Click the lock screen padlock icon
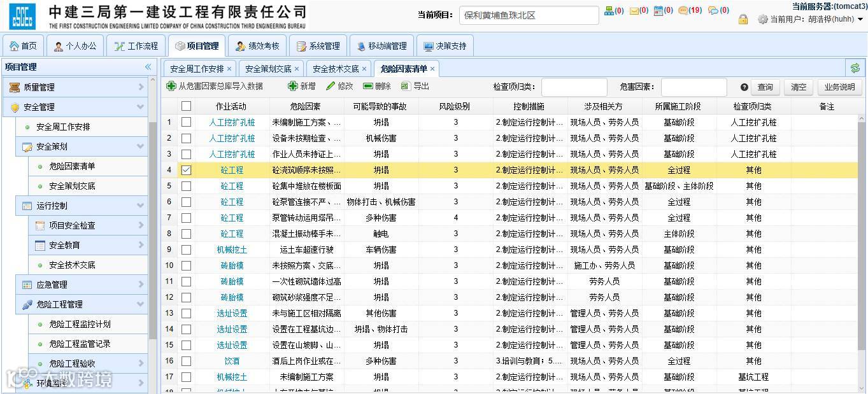The width and height of the screenshot is (868, 394). coord(743,19)
